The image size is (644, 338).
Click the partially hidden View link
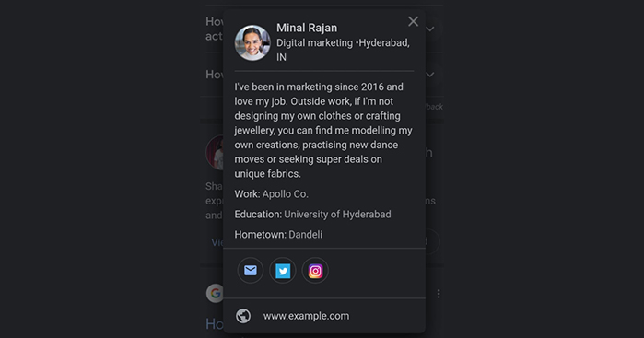pyautogui.click(x=217, y=242)
